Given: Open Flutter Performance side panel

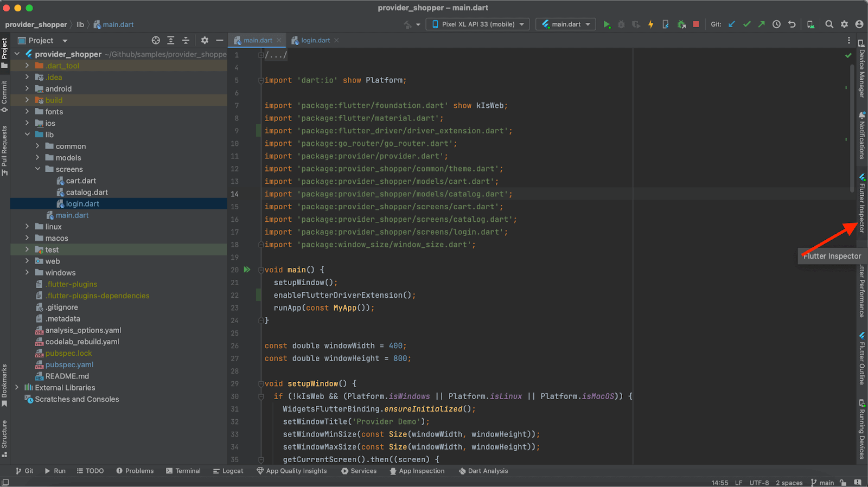Looking at the screenshot, I should (861, 292).
